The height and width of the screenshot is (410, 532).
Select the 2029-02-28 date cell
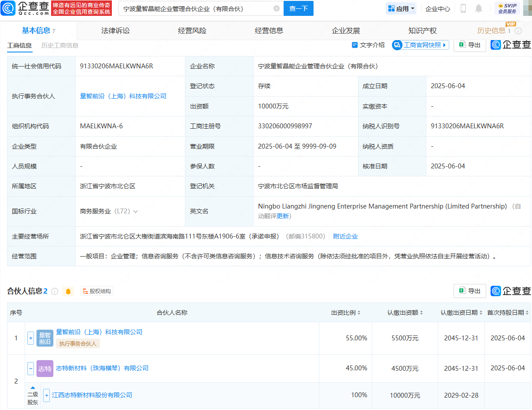point(461,395)
